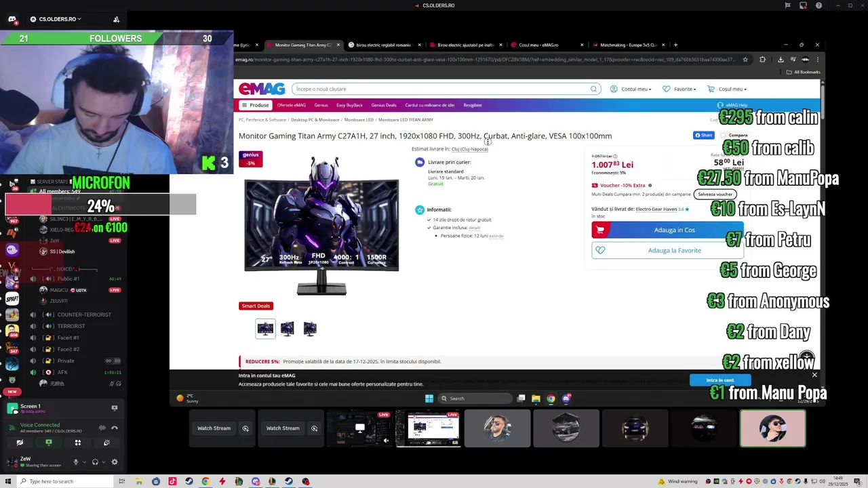Viewport: 868px width, 488px height.
Task: Click the Screen 1 stream pop-out icon
Action: click(115, 408)
